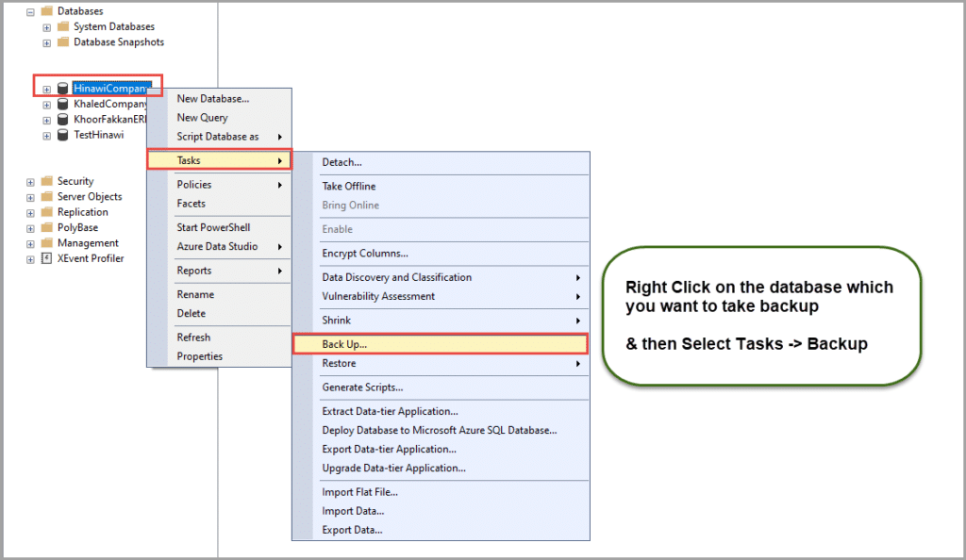The width and height of the screenshot is (966, 560).
Task: Click the TestHinawi database icon
Action: 62,135
